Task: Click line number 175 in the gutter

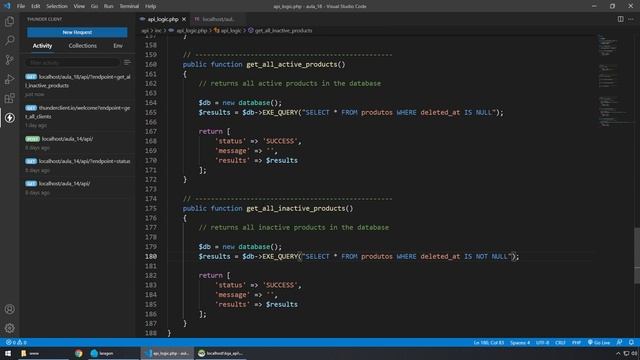Action: (151, 208)
